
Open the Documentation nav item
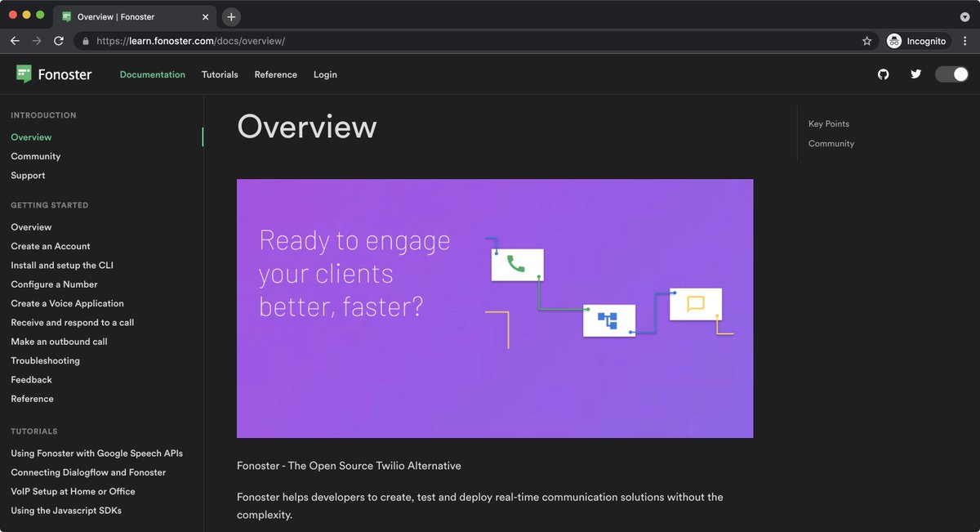click(153, 74)
